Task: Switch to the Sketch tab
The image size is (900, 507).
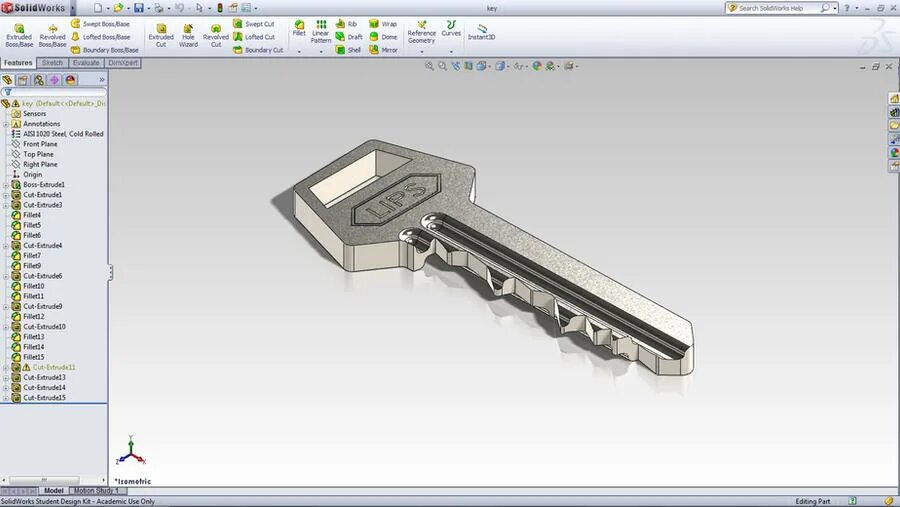Action: click(52, 63)
